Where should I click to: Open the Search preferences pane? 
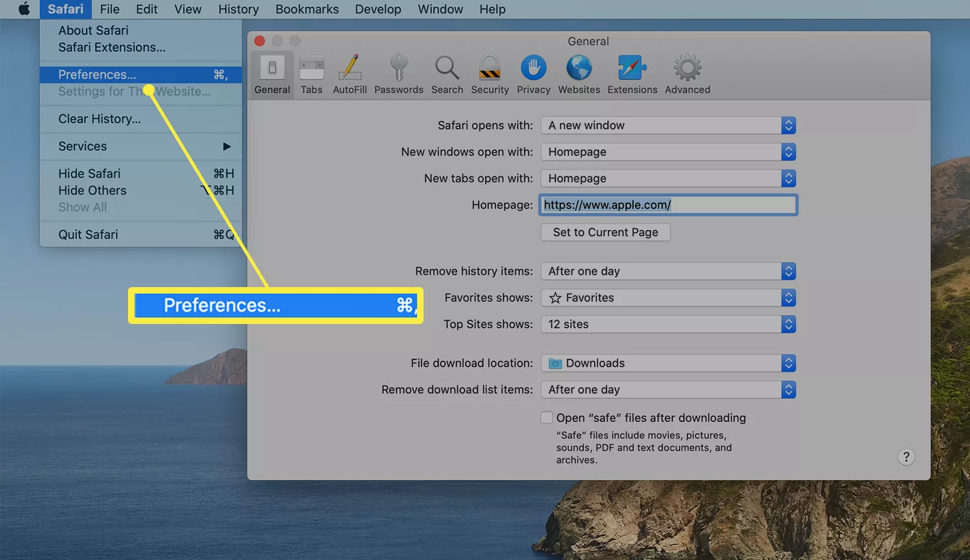tap(447, 75)
